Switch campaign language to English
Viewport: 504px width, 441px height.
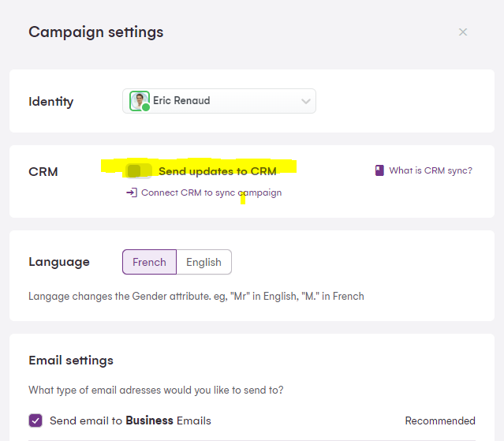click(x=203, y=262)
